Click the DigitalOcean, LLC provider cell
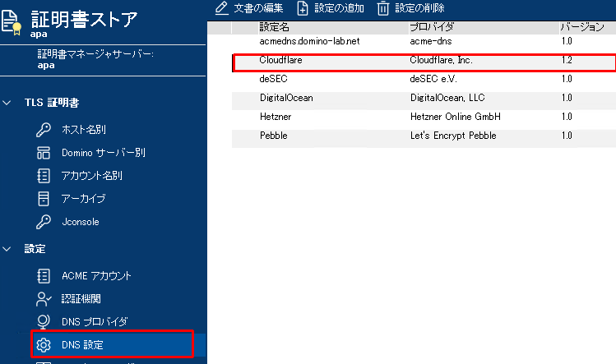Viewport: 616px width, 364px height. pyautogui.click(x=447, y=98)
